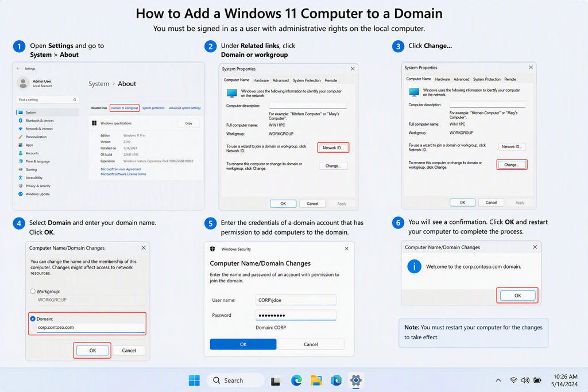The height and width of the screenshot is (392, 588).
Task: Click System in the System > About breadcrumb
Action: [99, 84]
